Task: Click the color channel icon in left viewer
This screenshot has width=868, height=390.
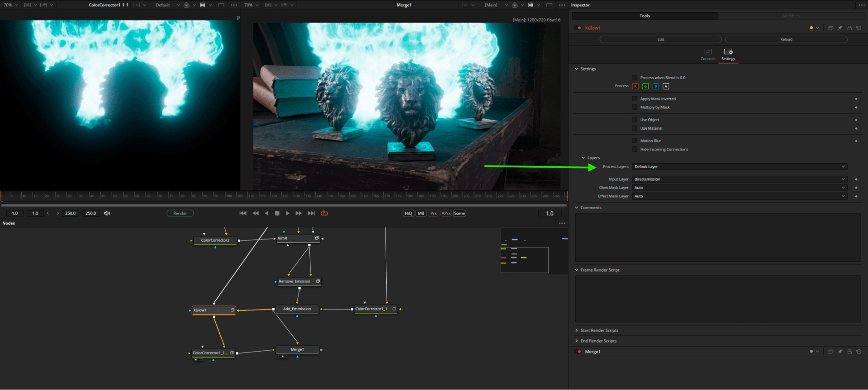Action: pyautogui.click(x=186, y=5)
